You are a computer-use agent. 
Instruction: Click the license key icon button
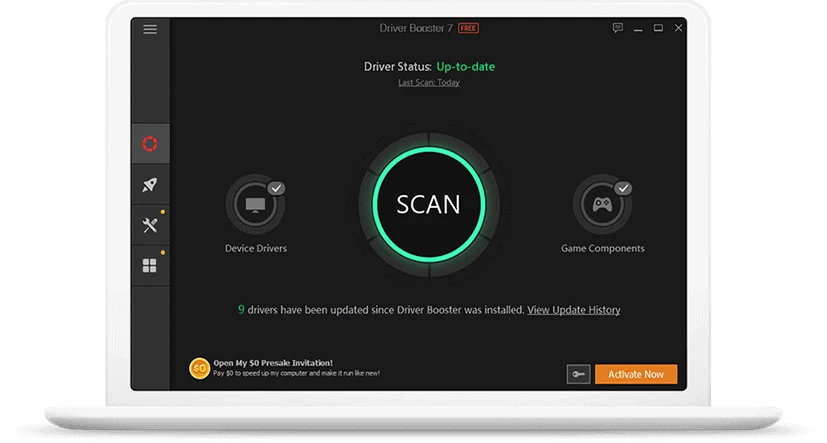[x=578, y=374]
